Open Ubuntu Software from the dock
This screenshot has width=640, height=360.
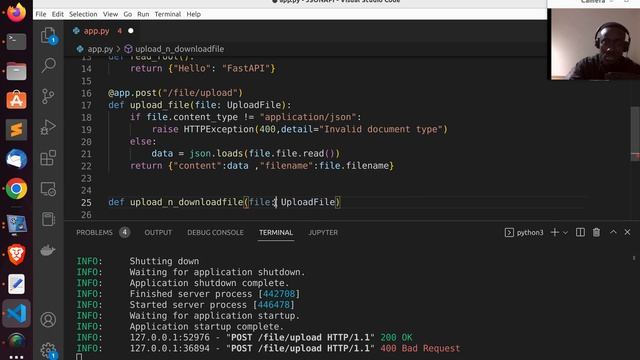tap(16, 100)
